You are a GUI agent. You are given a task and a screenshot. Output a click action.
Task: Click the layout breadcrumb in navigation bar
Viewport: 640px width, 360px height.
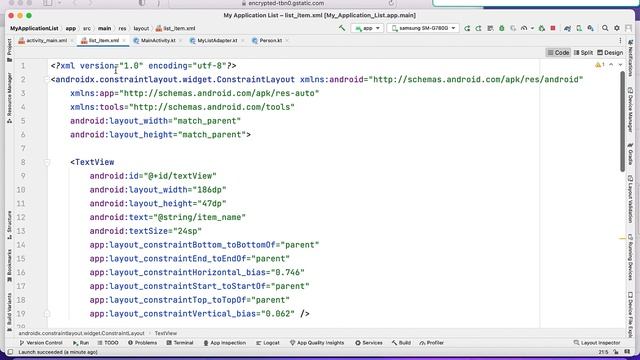[141, 28]
